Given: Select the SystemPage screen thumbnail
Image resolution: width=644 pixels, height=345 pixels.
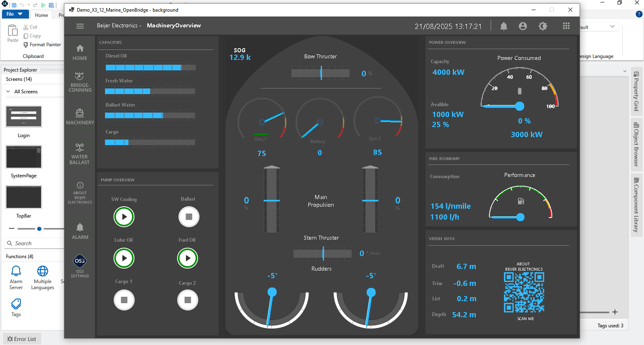Looking at the screenshot, I should 24,157.
